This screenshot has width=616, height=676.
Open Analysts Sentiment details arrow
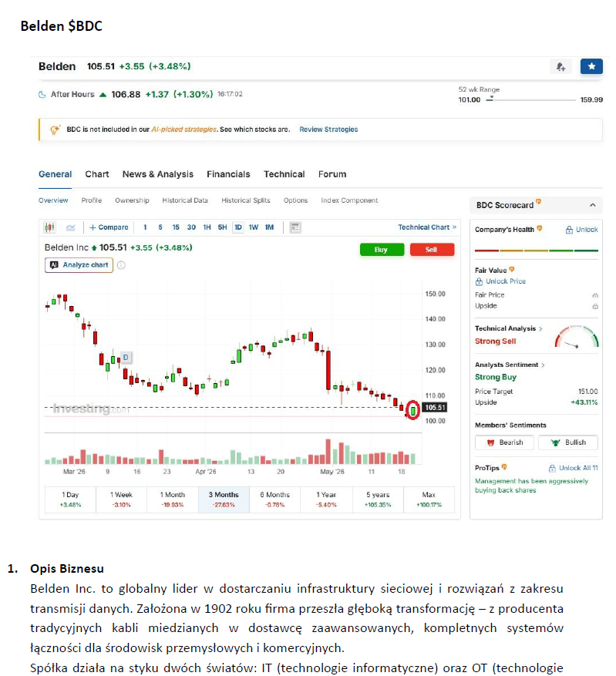click(543, 365)
